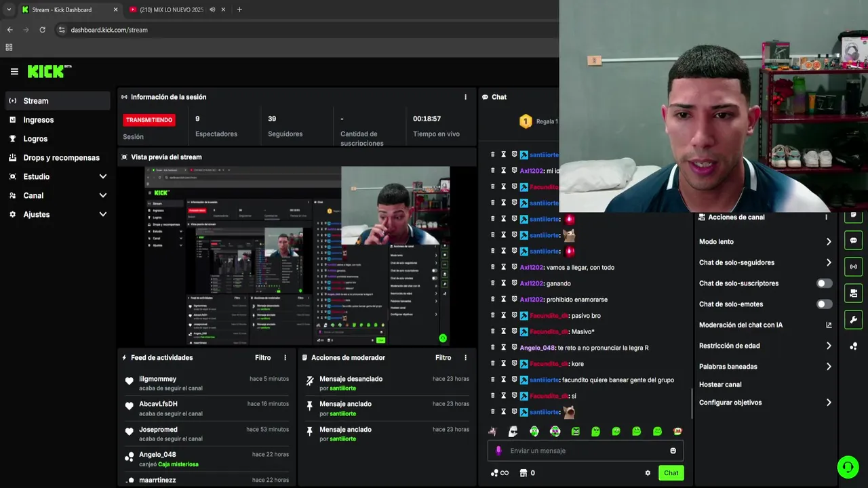868x488 pixels.
Task: Select the broadcast signal side panel icon
Action: [x=854, y=267]
